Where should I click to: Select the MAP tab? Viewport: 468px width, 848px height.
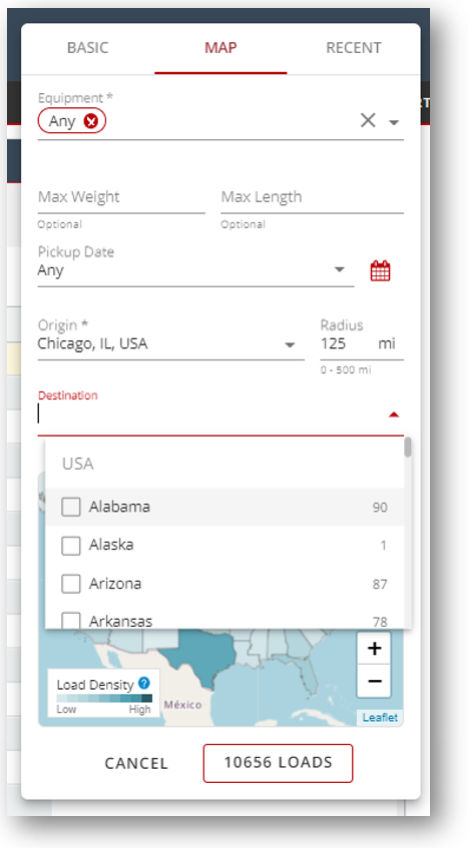point(220,48)
